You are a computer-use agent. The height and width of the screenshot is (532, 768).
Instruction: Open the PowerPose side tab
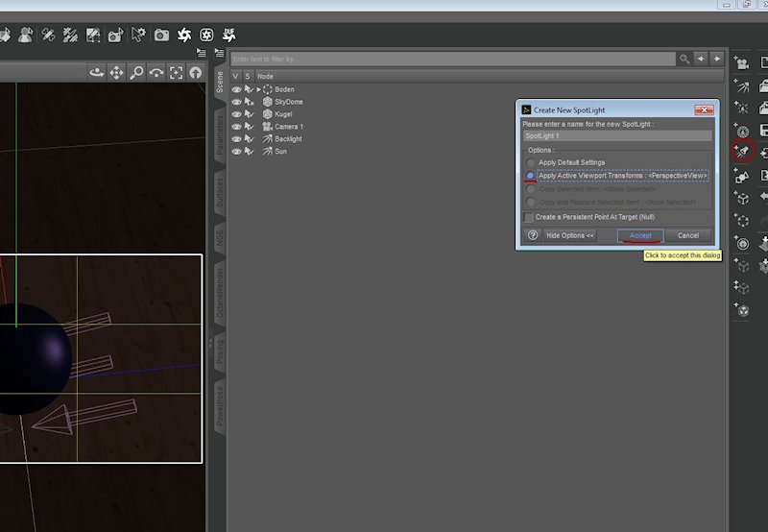pos(220,405)
